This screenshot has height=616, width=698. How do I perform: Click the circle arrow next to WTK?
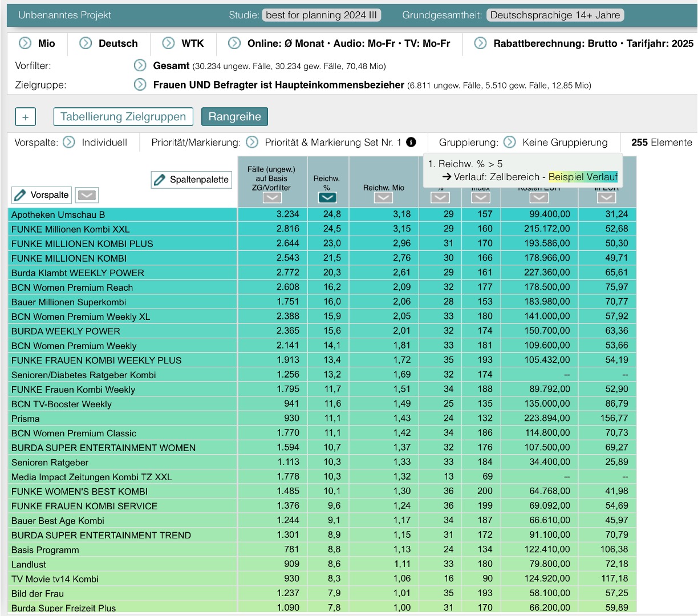[168, 43]
